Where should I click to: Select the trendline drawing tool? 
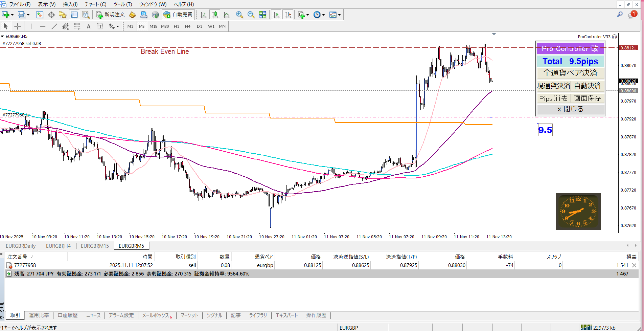click(54, 26)
